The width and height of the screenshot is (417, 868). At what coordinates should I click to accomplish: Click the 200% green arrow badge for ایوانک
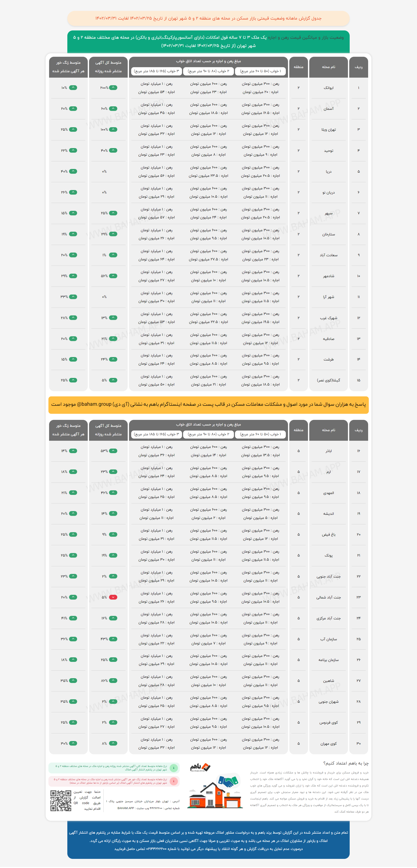(x=113, y=88)
